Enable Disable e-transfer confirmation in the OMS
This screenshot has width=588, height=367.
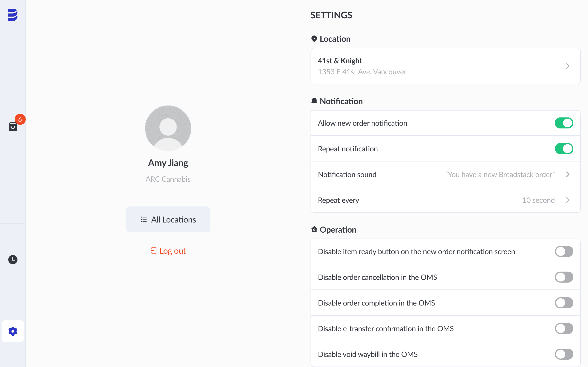pos(564,328)
